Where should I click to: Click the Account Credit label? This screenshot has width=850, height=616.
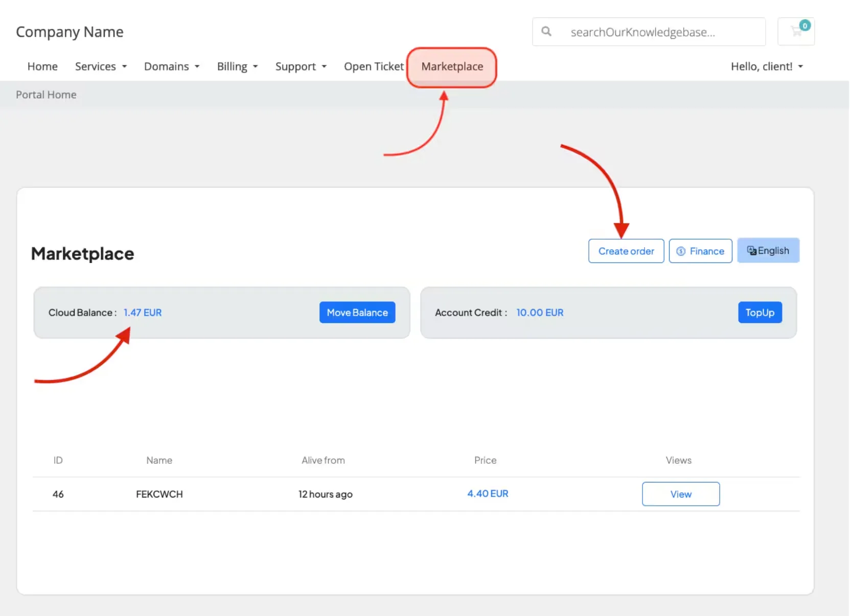[x=471, y=313]
